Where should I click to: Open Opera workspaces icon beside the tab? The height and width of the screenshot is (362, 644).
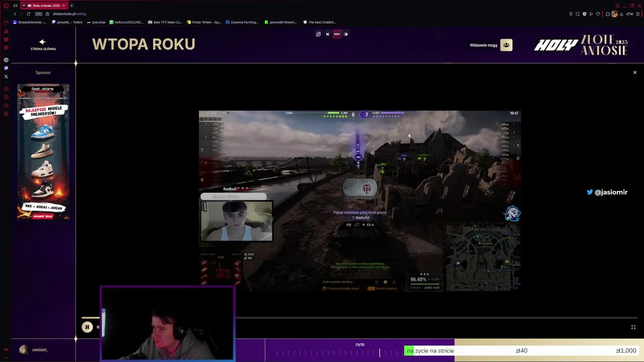15,6
